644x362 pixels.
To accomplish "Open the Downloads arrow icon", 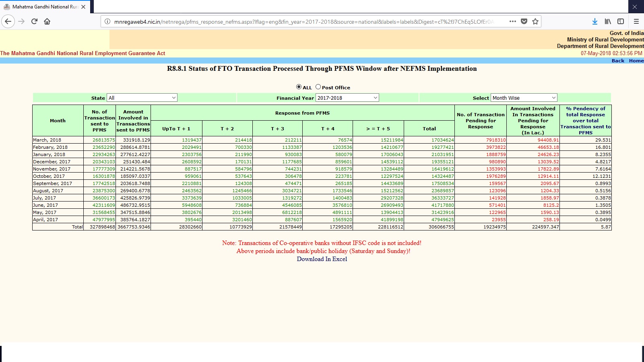I will click(594, 21).
